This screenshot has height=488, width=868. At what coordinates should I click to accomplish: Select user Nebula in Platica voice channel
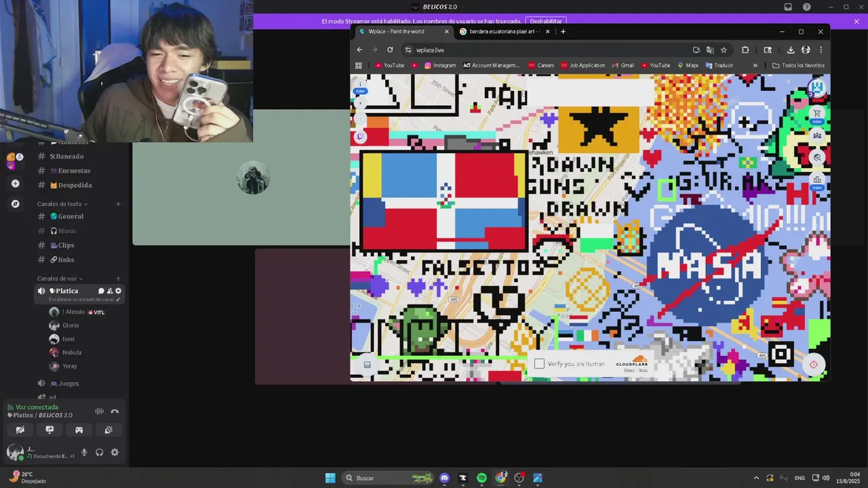click(x=72, y=352)
